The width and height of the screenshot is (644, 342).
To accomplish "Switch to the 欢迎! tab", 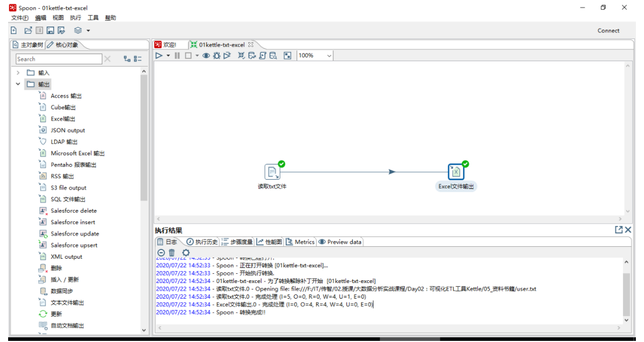I will click(166, 45).
